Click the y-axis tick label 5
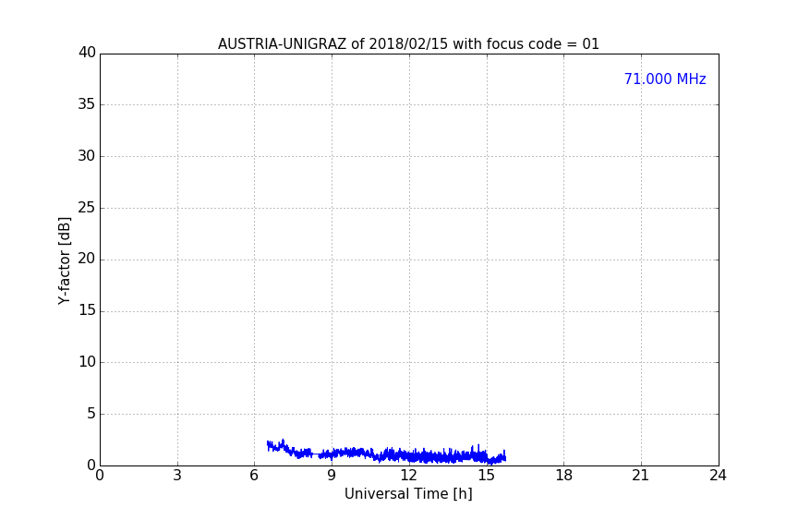The height and width of the screenshot is (532, 798). tap(91, 414)
